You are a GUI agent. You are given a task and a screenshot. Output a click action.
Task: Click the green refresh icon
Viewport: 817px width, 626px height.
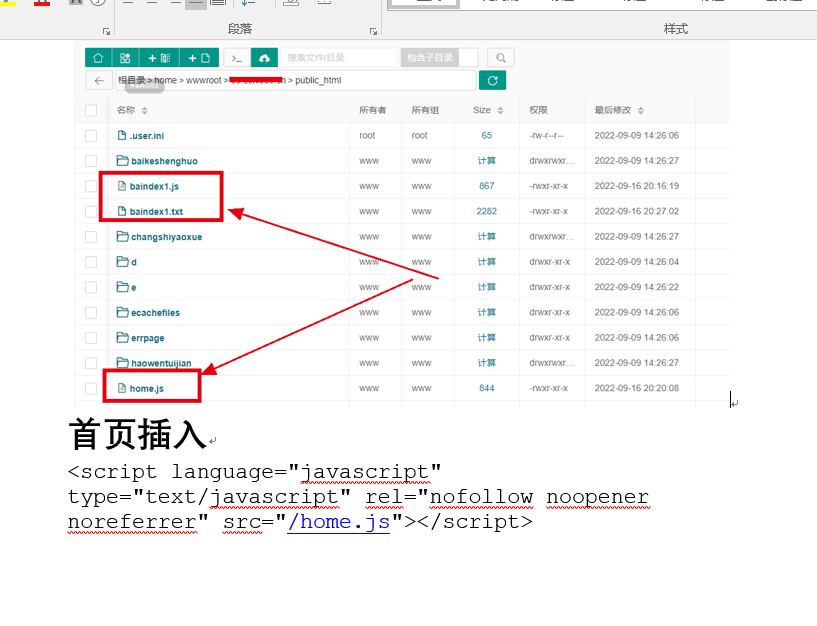coord(492,81)
